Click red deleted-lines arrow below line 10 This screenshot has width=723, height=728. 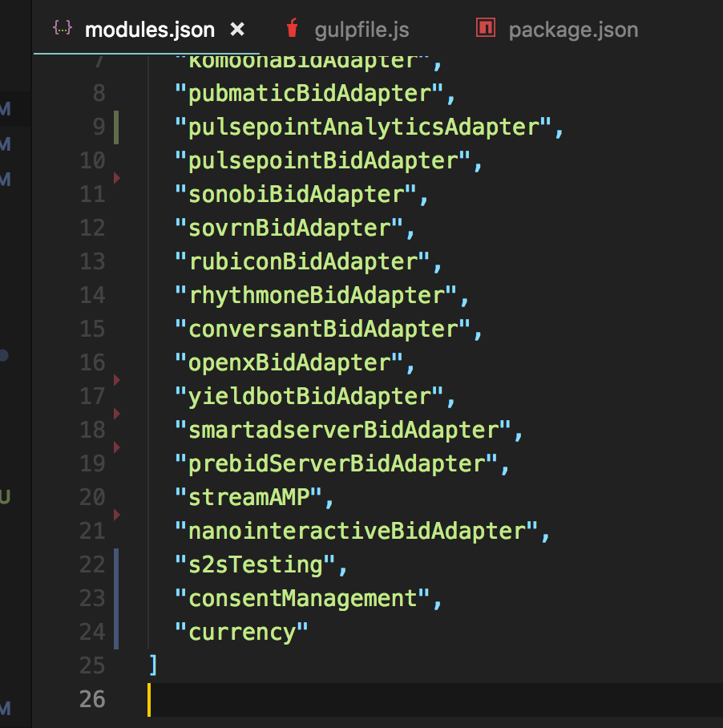117,178
